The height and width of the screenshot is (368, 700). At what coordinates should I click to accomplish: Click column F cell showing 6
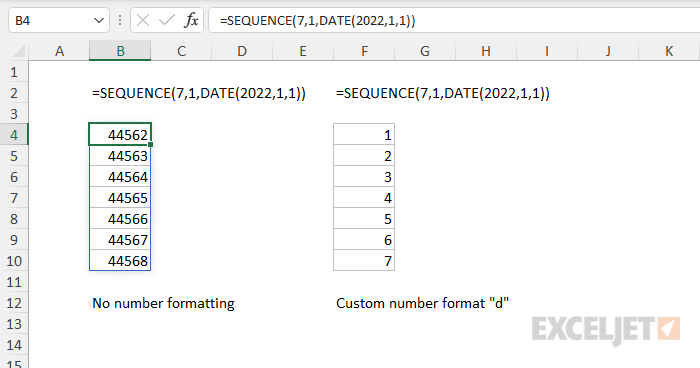point(364,240)
